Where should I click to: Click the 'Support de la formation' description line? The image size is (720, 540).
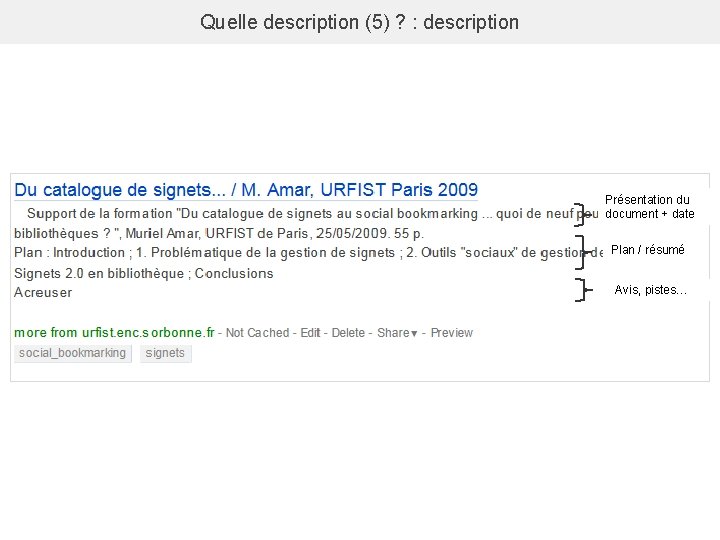[x=312, y=214]
